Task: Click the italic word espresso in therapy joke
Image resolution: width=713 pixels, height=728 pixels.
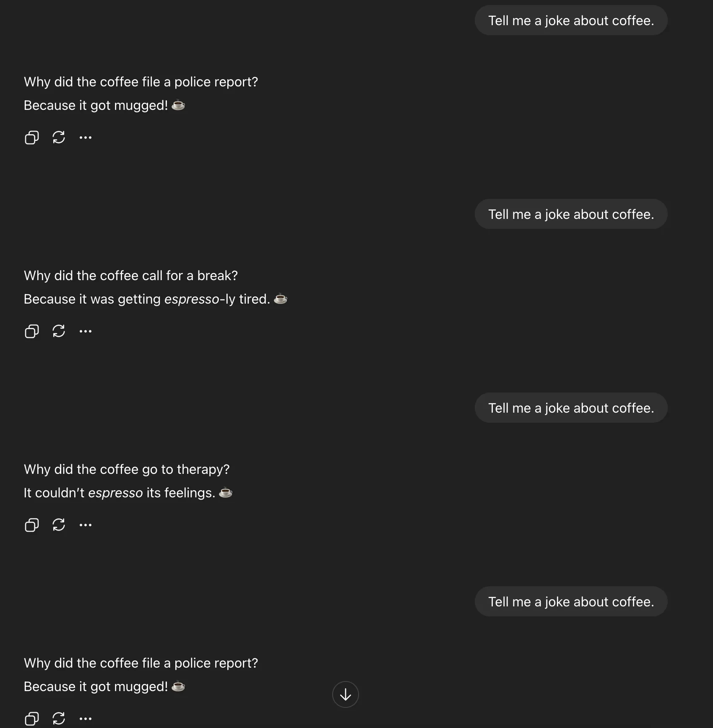Action: [x=115, y=493]
